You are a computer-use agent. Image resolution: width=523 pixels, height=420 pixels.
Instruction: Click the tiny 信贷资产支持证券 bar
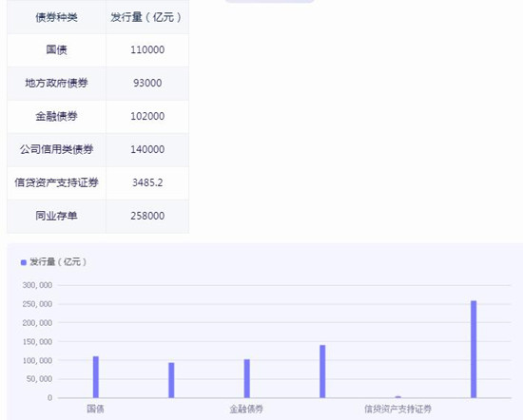[x=397, y=397]
